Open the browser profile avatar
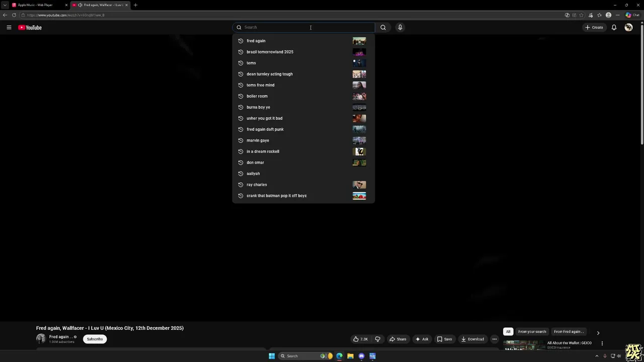This screenshot has width=644, height=362. [x=608, y=15]
